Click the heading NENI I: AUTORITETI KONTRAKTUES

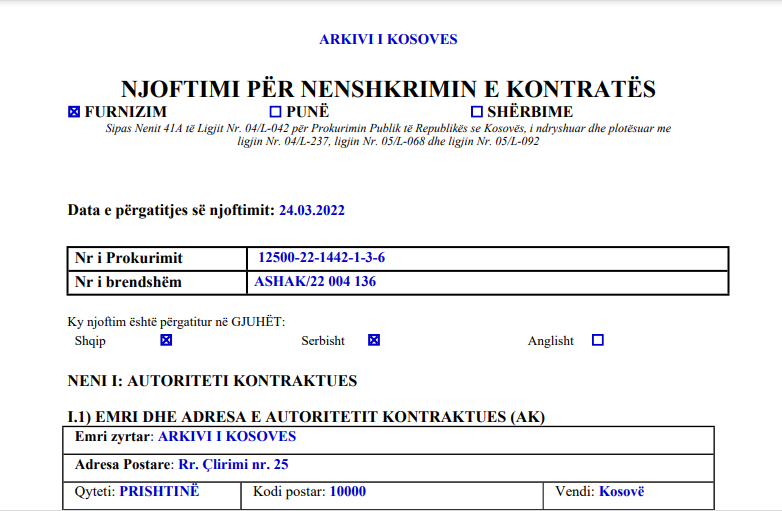[x=212, y=381]
